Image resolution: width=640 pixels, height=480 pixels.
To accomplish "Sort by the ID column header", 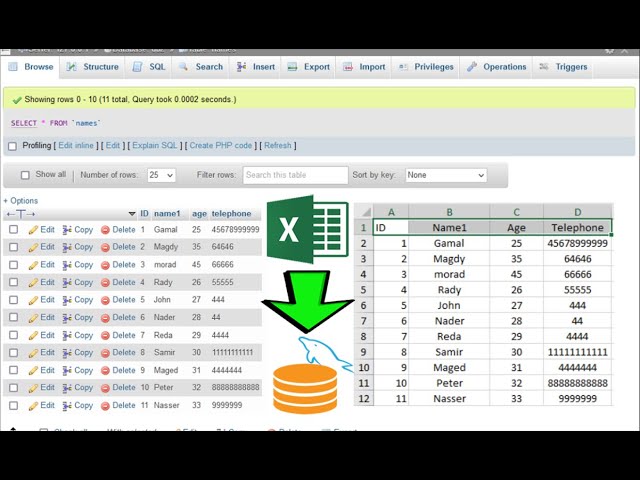I will coord(144,213).
